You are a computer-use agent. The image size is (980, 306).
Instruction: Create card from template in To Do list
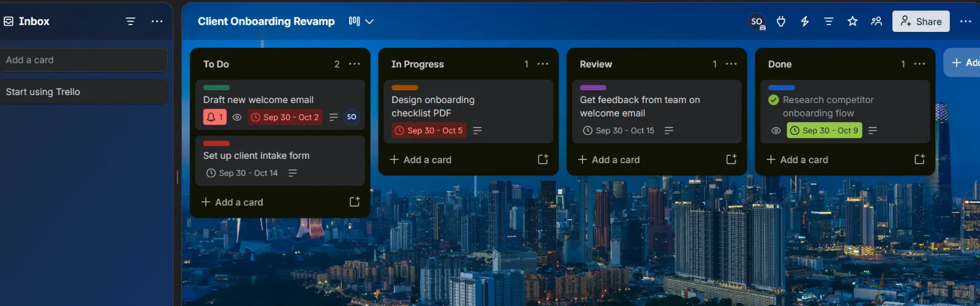pyautogui.click(x=355, y=202)
